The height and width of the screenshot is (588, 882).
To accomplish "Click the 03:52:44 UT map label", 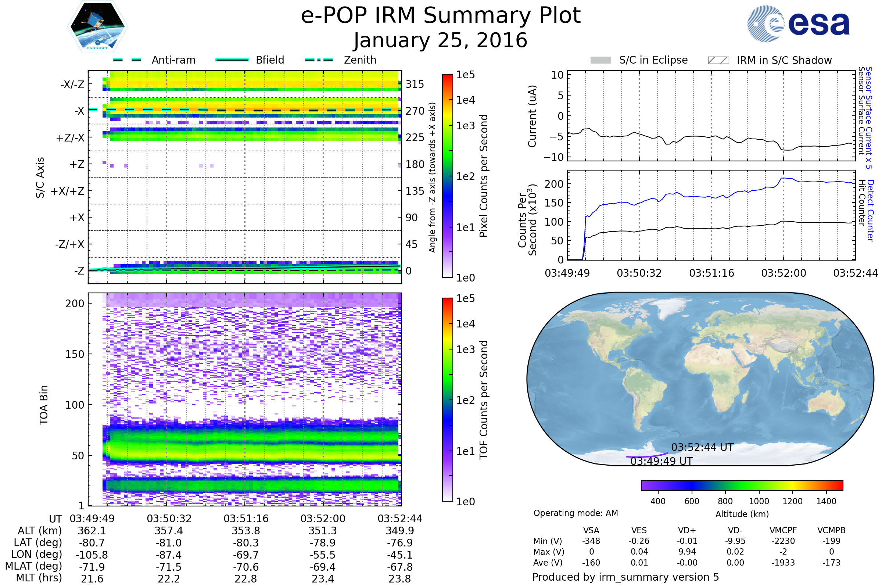I will (702, 447).
